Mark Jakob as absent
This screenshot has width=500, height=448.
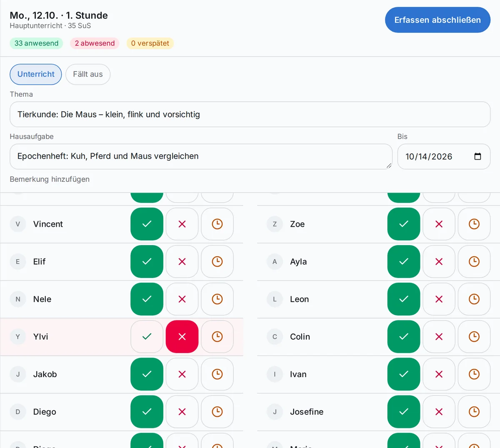point(182,374)
